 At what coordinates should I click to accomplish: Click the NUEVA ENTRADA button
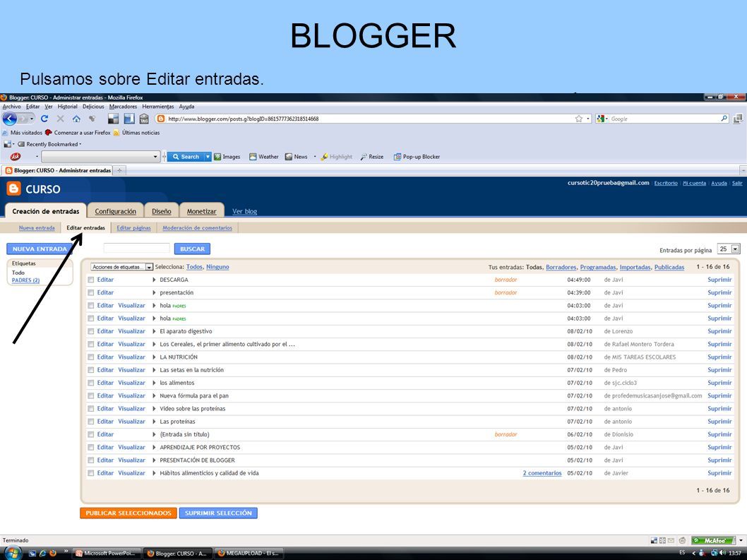tap(40, 249)
